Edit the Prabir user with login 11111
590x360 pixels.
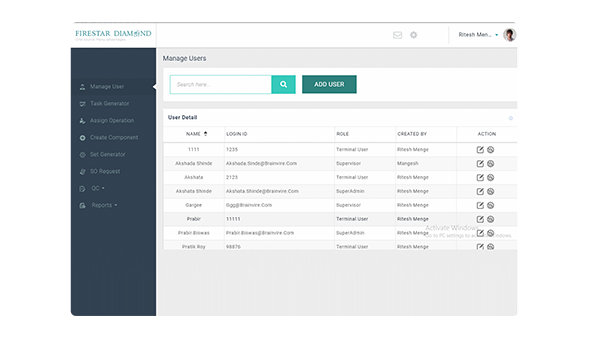click(480, 219)
